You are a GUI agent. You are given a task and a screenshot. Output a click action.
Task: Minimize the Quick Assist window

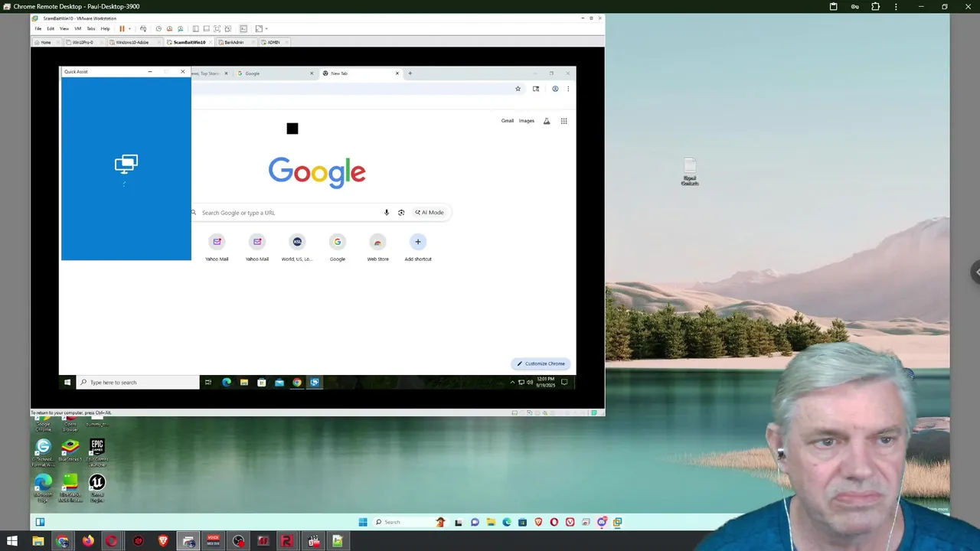point(150,71)
